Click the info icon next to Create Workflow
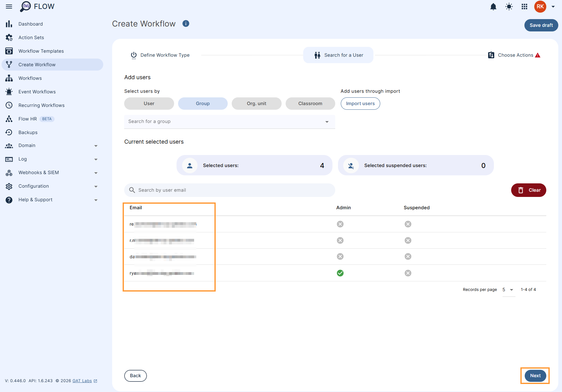The image size is (562, 392). (x=186, y=24)
